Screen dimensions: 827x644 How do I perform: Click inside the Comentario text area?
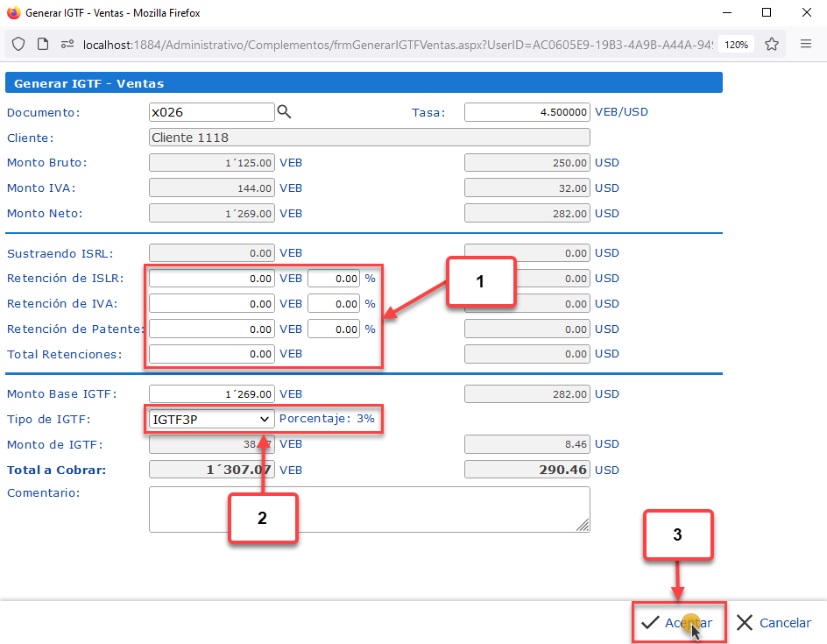[369, 509]
